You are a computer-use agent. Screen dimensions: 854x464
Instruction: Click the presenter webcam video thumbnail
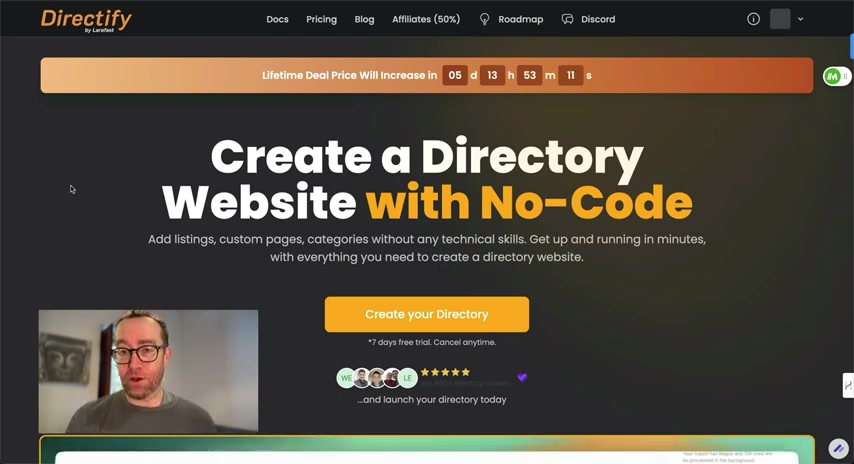[x=148, y=371]
